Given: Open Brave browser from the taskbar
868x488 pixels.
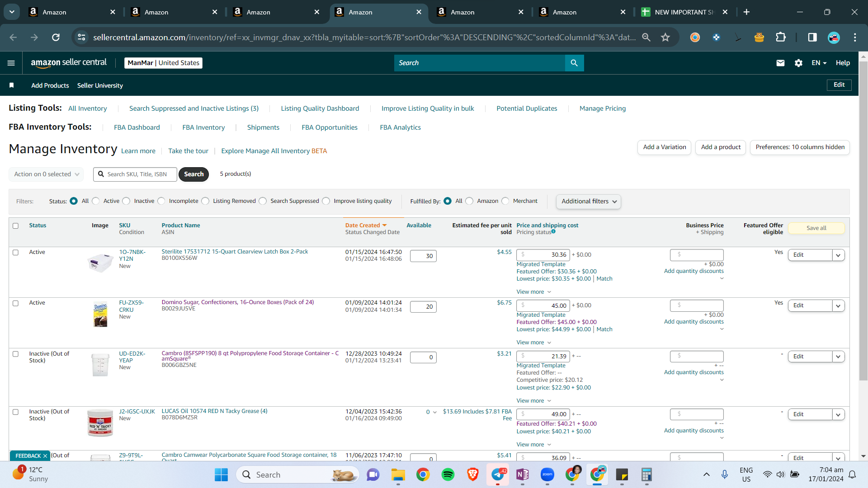Looking at the screenshot, I should click(472, 474).
